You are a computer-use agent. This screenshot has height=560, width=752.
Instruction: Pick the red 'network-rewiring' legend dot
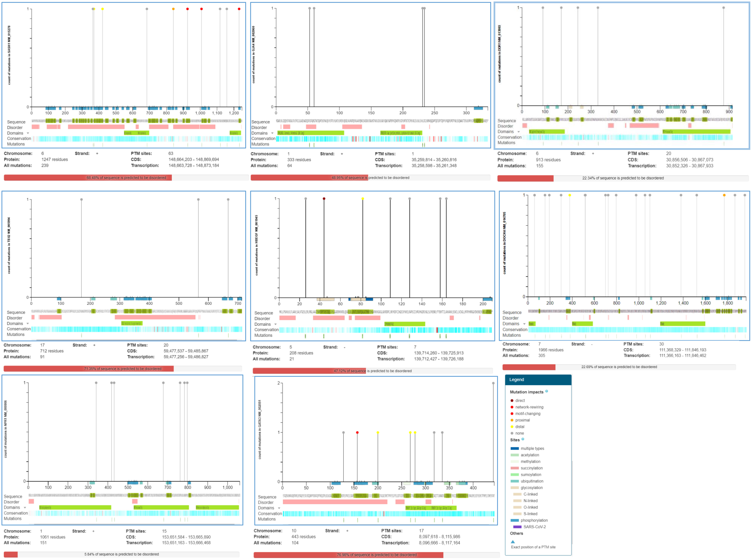[x=512, y=407]
